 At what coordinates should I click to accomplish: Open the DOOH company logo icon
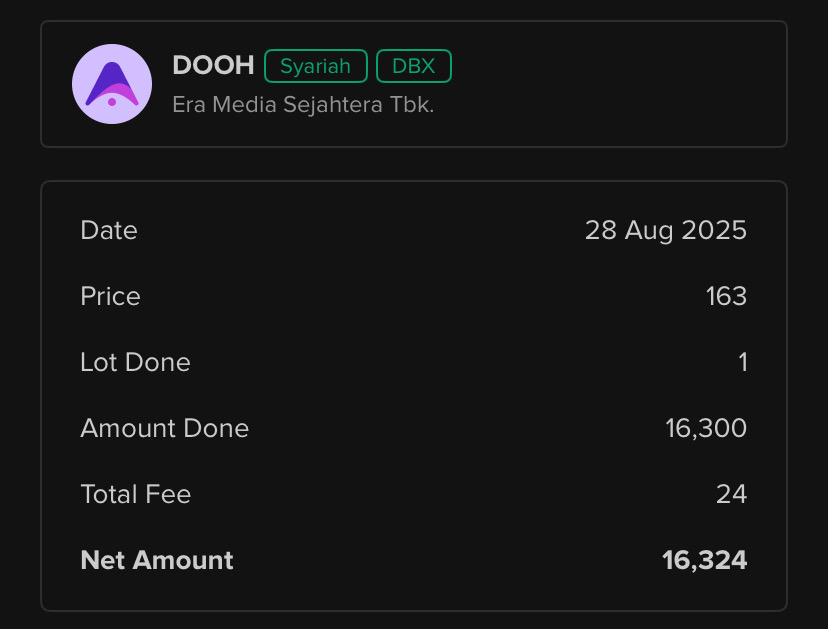click(112, 84)
